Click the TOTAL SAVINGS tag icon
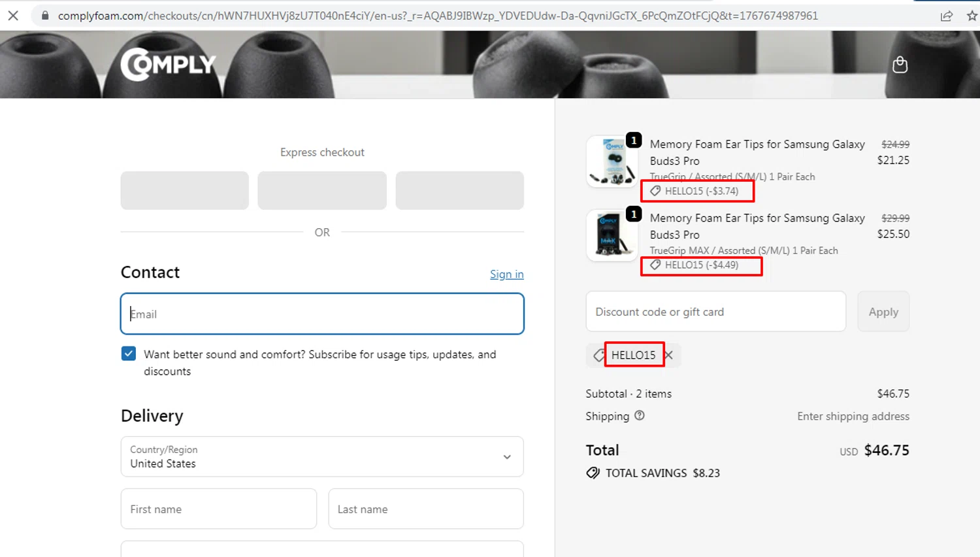The height and width of the screenshot is (557, 980). click(x=593, y=473)
